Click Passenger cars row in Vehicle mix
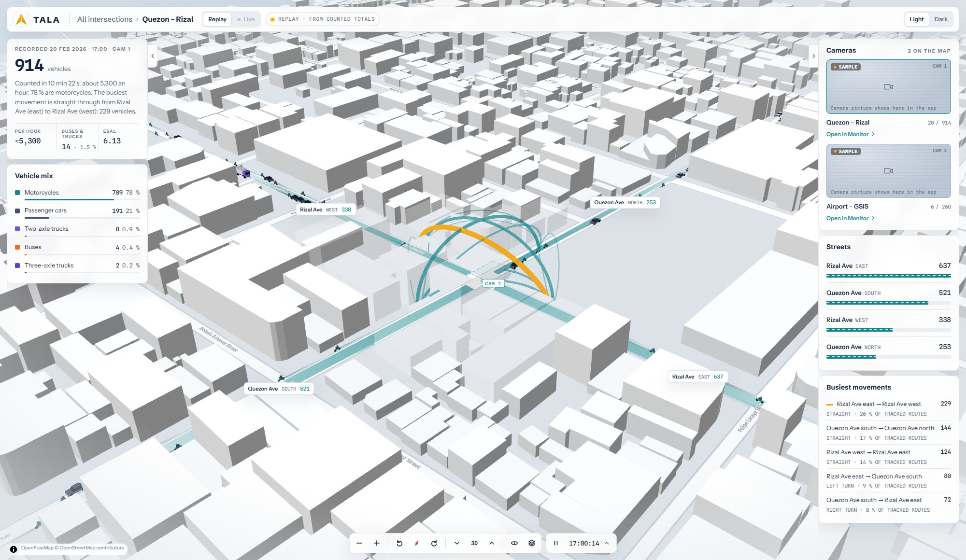The height and width of the screenshot is (560, 966). [77, 212]
